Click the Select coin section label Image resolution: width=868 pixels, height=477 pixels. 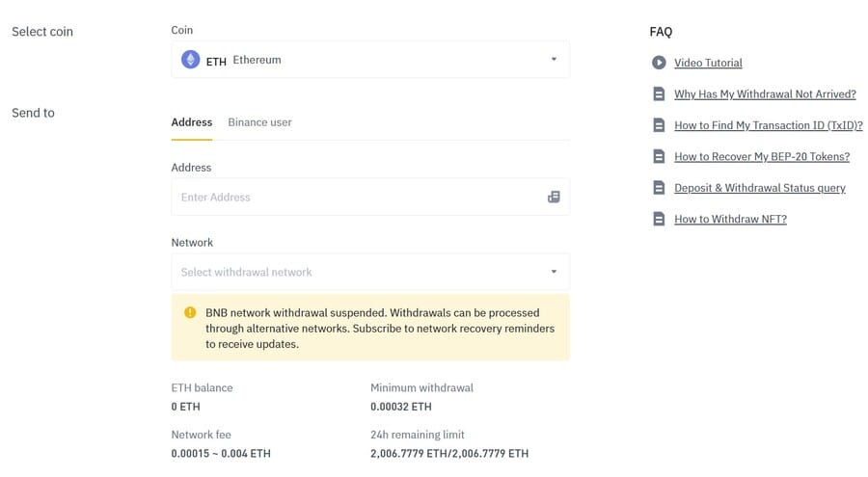click(x=42, y=32)
